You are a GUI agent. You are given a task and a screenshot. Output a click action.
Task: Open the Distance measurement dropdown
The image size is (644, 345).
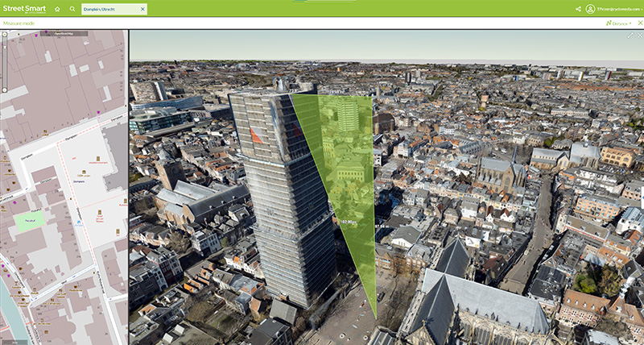point(618,23)
